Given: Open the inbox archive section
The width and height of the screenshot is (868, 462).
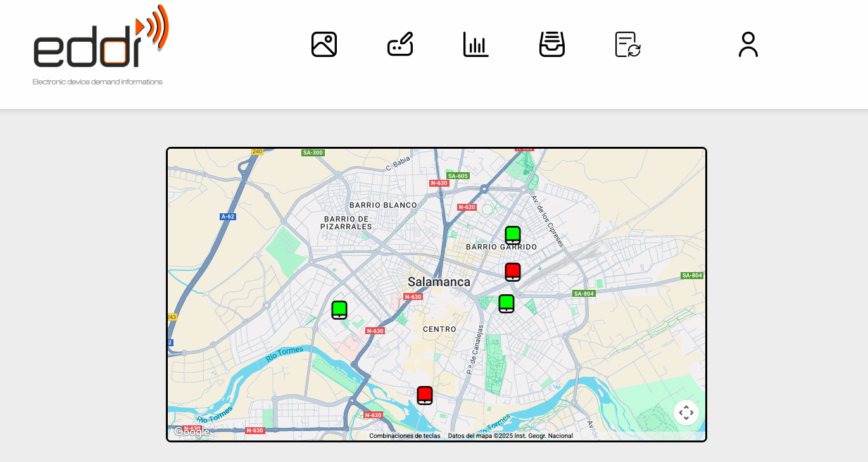Looking at the screenshot, I should [x=551, y=44].
